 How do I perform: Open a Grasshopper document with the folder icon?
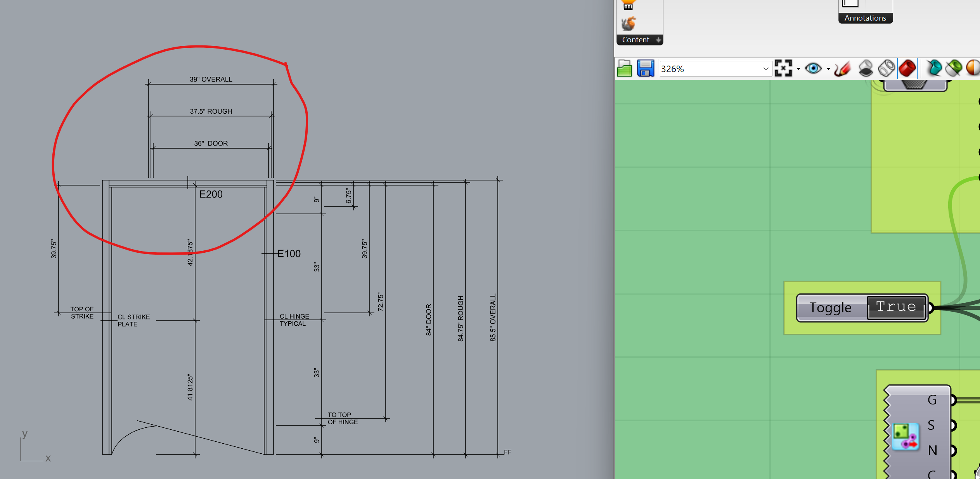coord(623,68)
